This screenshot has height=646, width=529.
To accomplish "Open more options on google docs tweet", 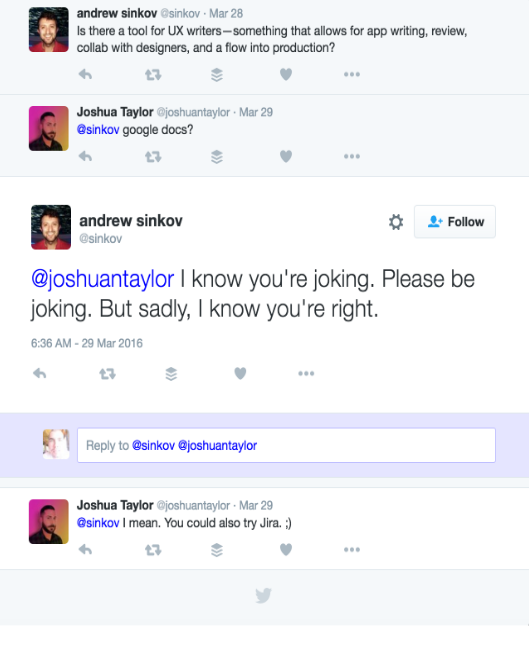I will (x=352, y=157).
